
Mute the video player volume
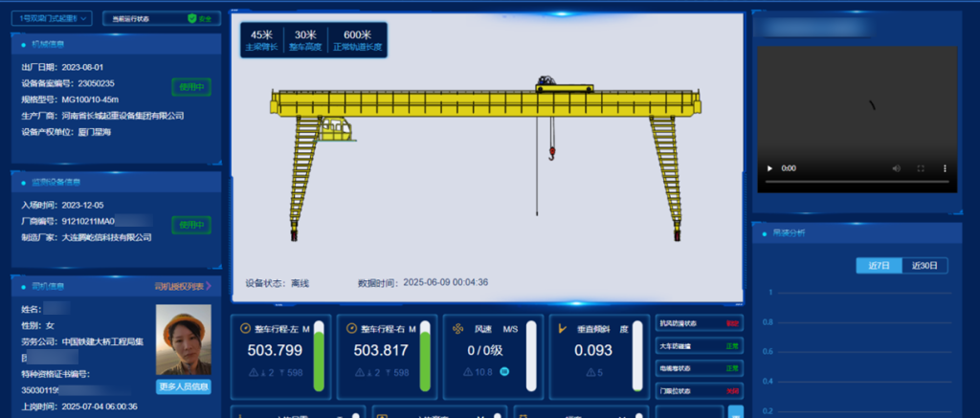[897, 167]
